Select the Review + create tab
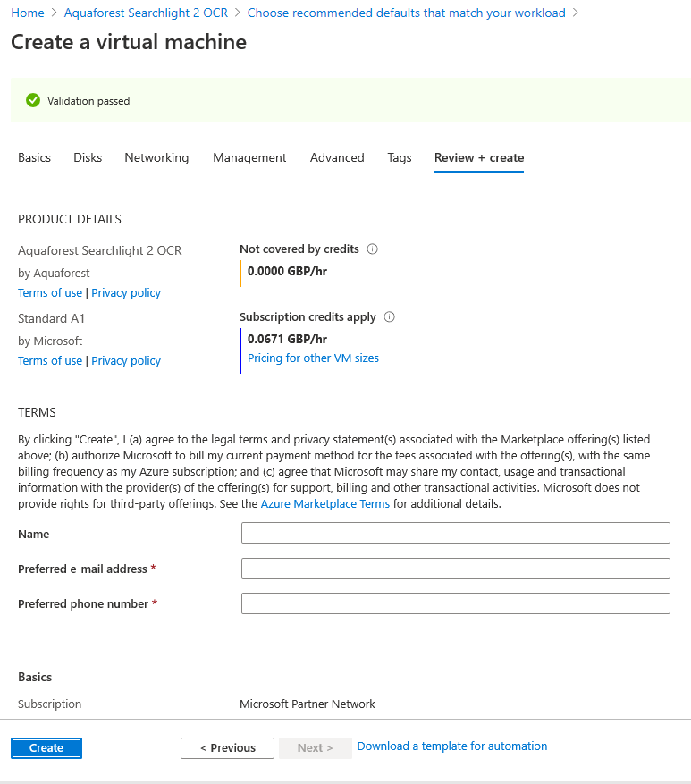Viewport: 691px width, 784px height. click(479, 157)
